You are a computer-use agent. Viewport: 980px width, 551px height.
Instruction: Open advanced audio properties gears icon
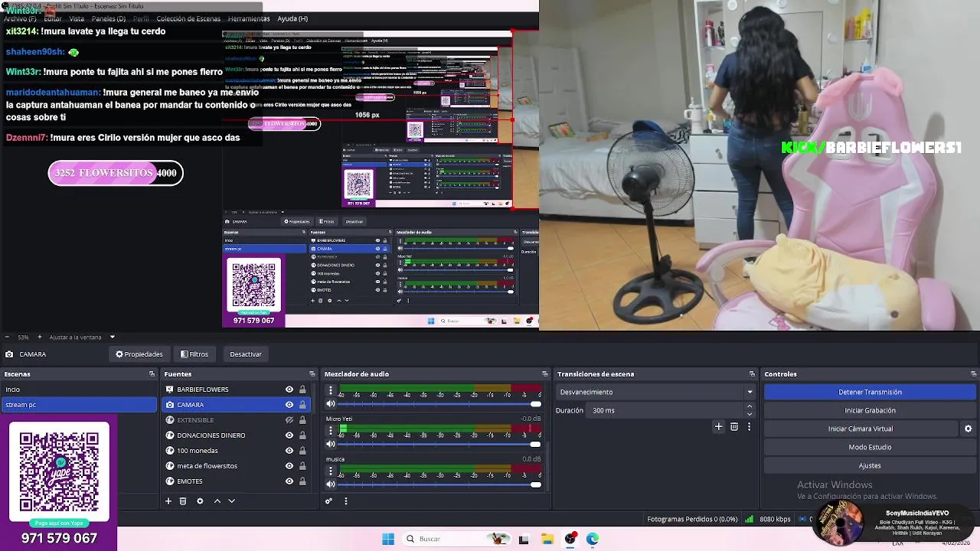click(328, 501)
